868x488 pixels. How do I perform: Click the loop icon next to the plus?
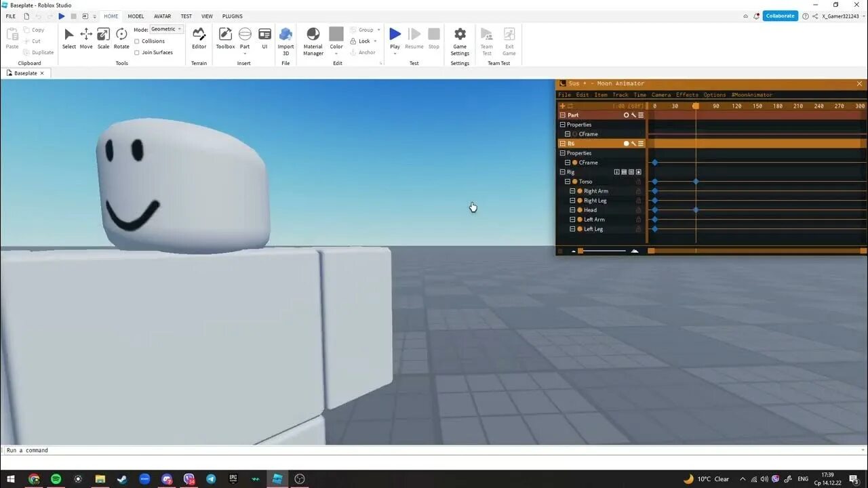point(570,106)
